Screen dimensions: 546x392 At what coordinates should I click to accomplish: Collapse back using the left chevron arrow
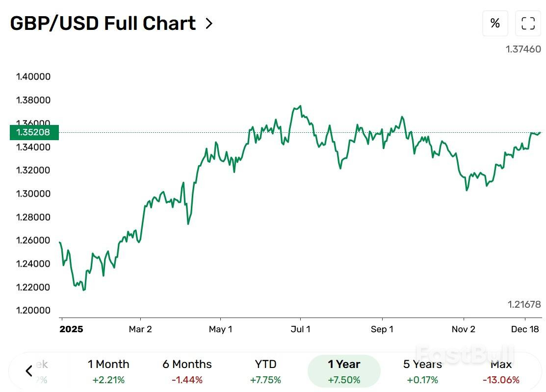(x=28, y=371)
